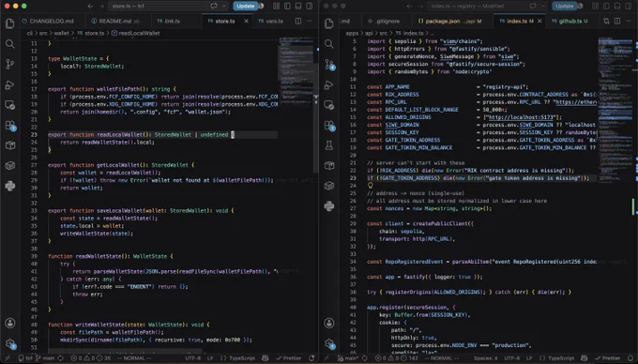638x364 pixels.
Task: Open chat dropdown arrow in store.ts title bar
Action: (x=224, y=7)
